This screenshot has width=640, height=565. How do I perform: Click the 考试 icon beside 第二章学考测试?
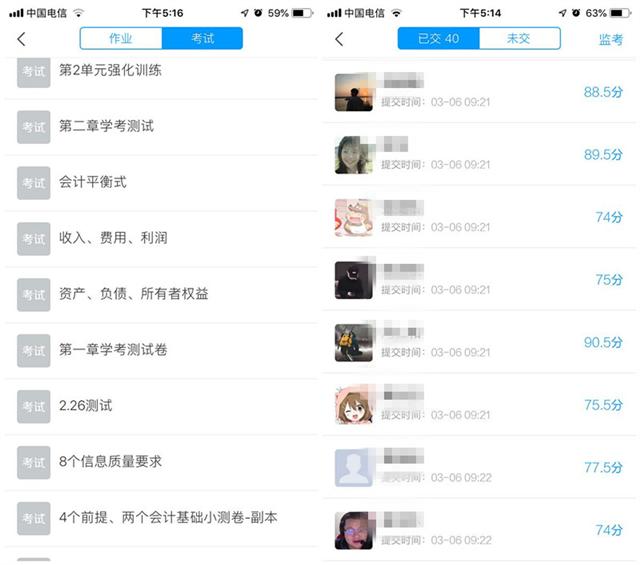34,127
